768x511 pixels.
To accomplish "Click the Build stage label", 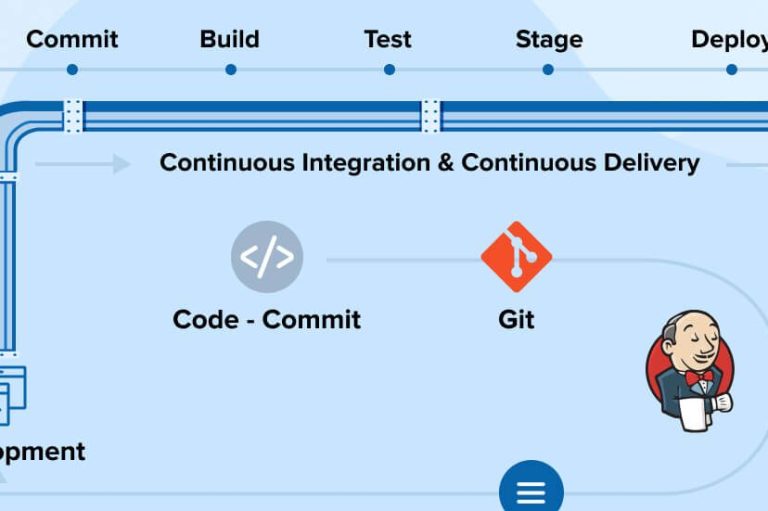I will pos(230,39).
